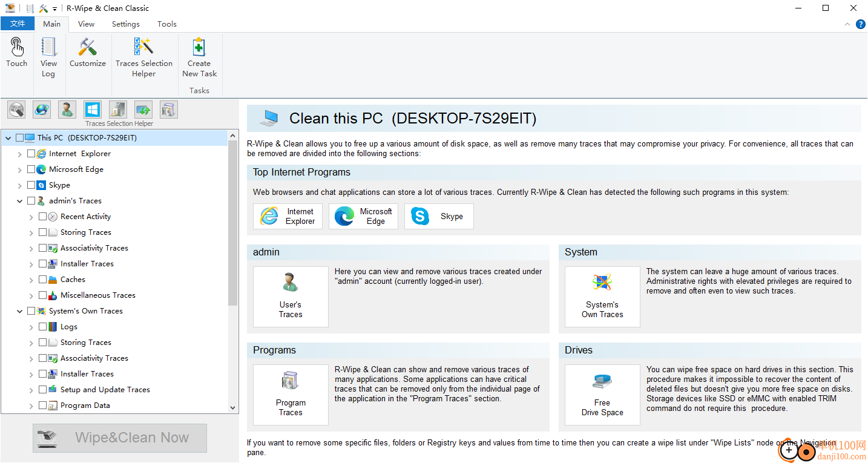Click Create New Task icon
Image resolution: width=868 pixels, height=463 pixels.
(x=199, y=47)
